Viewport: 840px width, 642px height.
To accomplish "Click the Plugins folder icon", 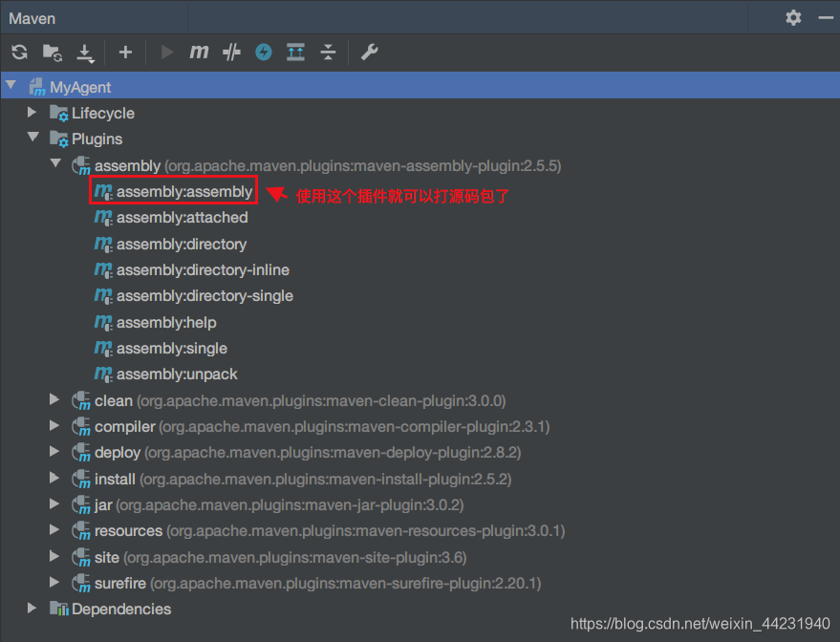I will click(x=59, y=139).
